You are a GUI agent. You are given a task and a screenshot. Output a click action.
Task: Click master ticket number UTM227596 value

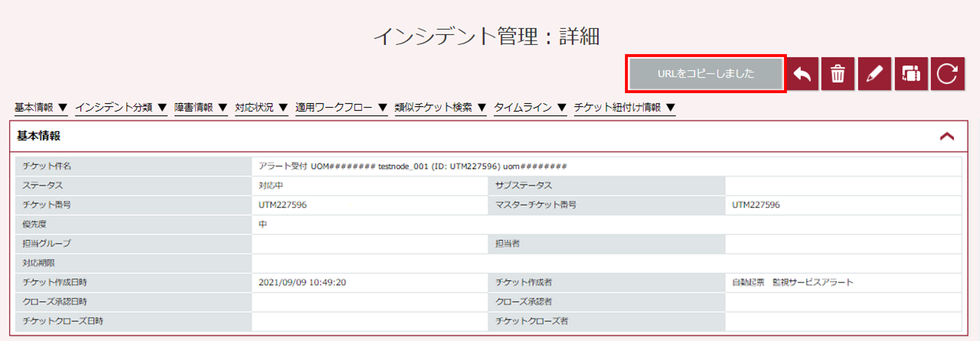pos(756,205)
